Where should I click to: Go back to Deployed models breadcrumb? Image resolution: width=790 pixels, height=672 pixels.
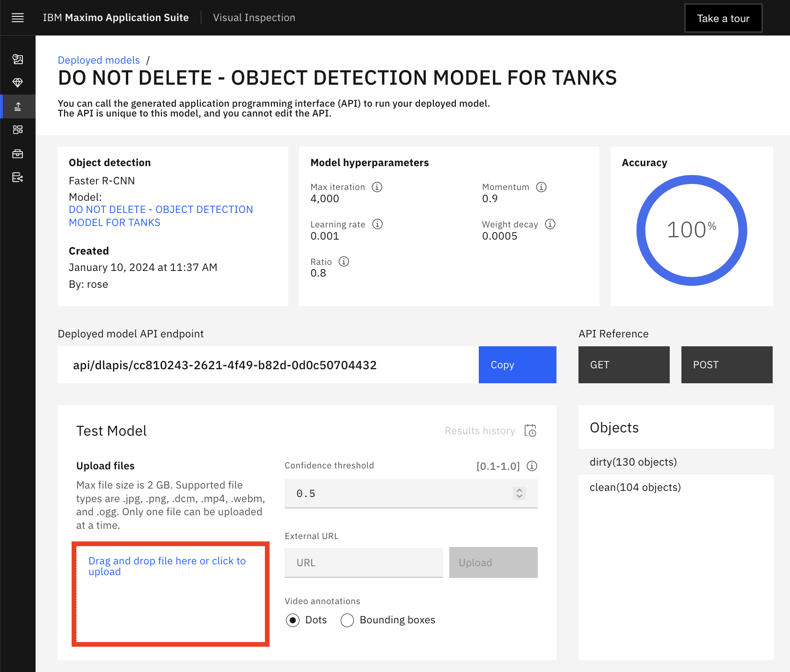(x=99, y=60)
